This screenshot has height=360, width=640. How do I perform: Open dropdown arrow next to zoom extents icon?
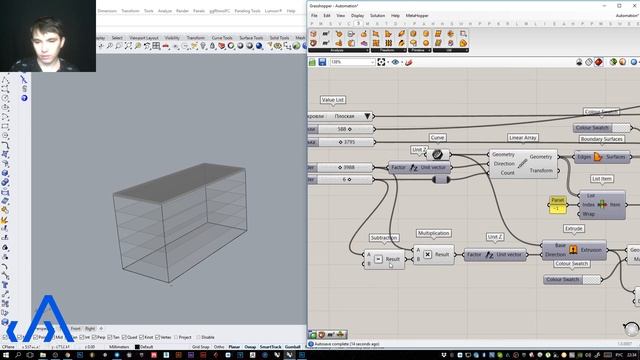point(388,62)
